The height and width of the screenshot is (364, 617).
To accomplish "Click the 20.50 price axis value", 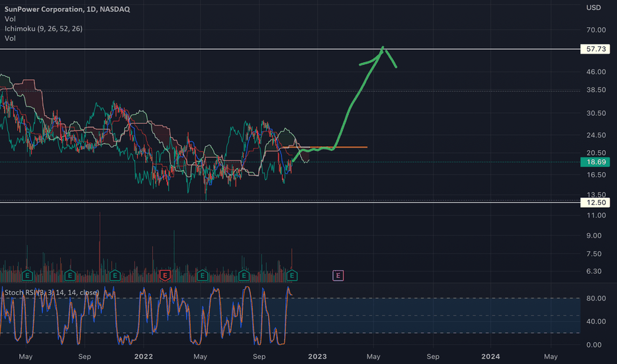I will tap(596, 153).
